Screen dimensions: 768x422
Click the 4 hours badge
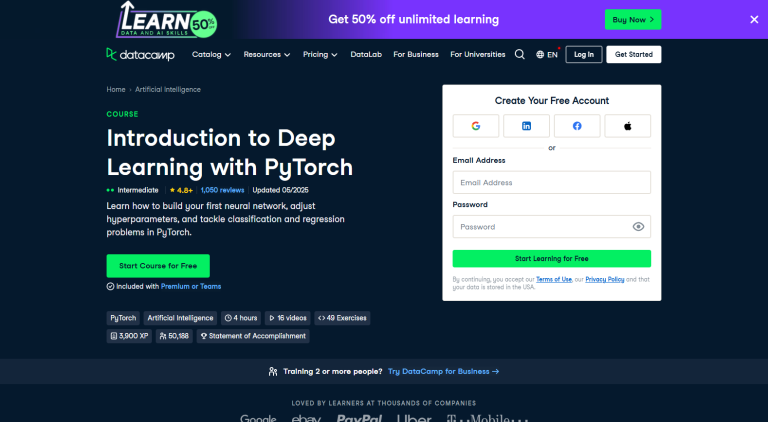pos(241,318)
